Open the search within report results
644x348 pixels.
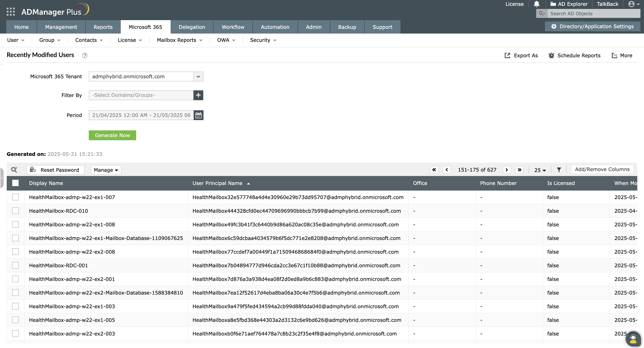(x=14, y=170)
